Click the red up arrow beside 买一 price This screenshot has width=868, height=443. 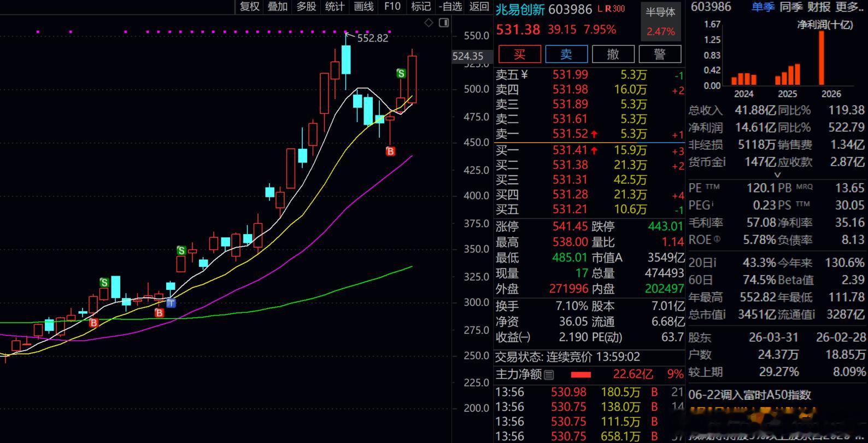pyautogui.click(x=594, y=150)
